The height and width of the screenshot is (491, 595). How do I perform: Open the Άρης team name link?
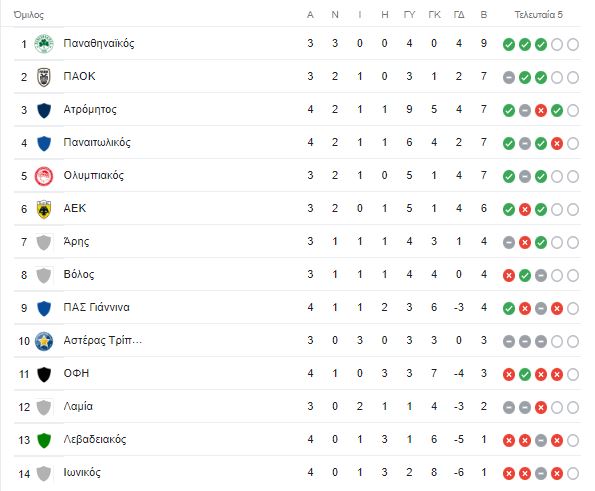[76, 241]
